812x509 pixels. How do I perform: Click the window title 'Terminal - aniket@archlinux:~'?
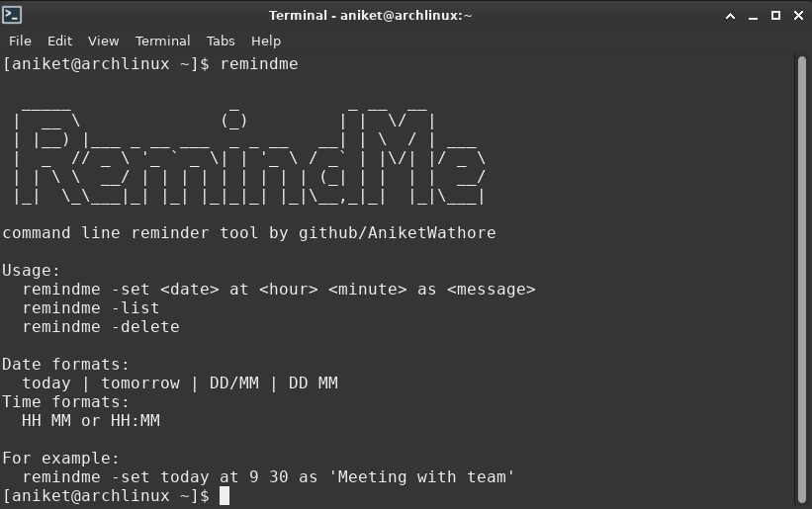click(370, 16)
